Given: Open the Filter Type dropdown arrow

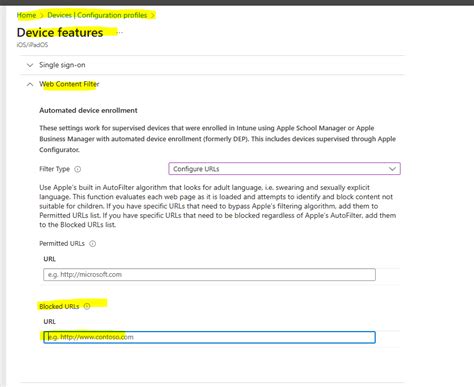Looking at the screenshot, I should tap(392, 169).
